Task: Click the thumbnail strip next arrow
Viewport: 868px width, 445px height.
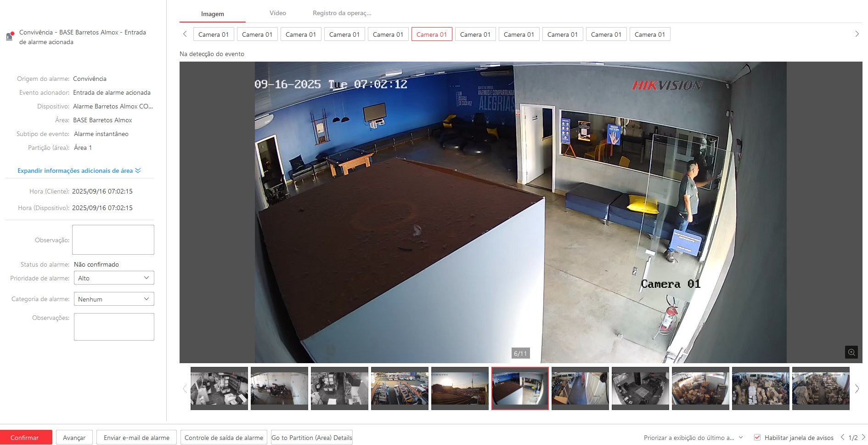Action: point(857,388)
